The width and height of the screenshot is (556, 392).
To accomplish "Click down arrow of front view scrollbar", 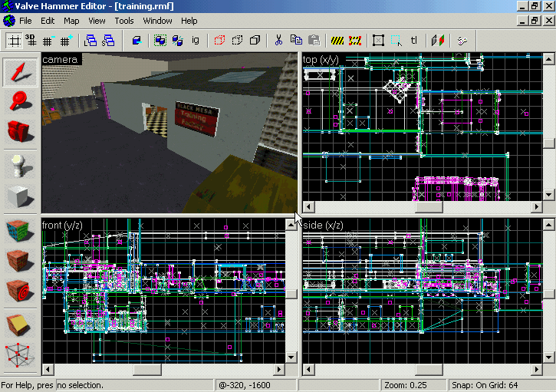I will click(x=291, y=357).
